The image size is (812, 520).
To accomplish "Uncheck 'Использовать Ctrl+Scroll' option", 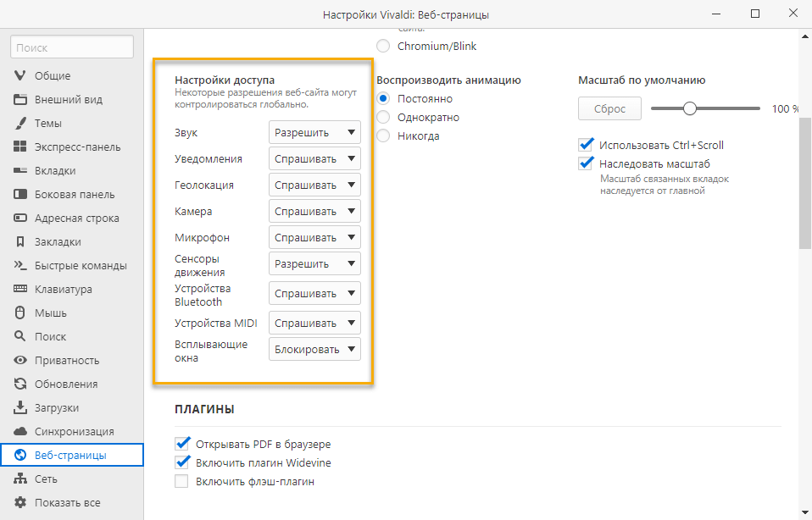I will (585, 145).
